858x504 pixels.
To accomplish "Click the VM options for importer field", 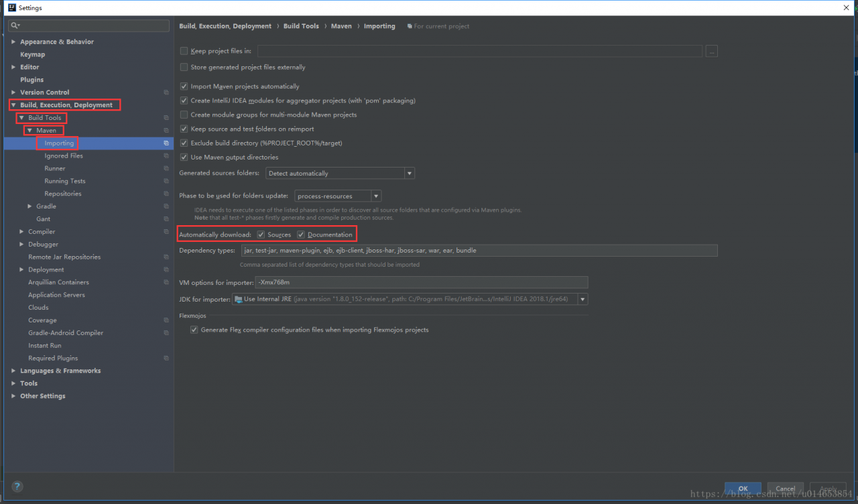I will coord(422,283).
